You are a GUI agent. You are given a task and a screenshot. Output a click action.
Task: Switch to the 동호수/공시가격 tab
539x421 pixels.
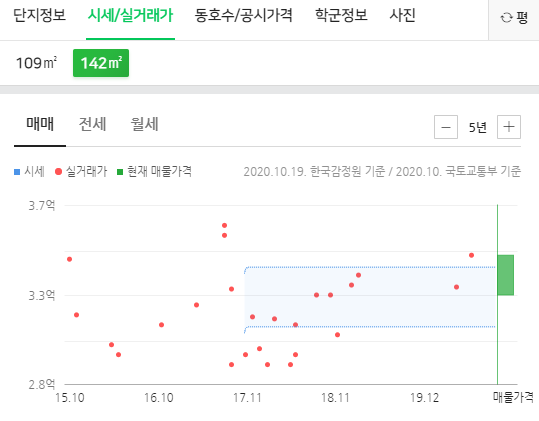pos(244,15)
